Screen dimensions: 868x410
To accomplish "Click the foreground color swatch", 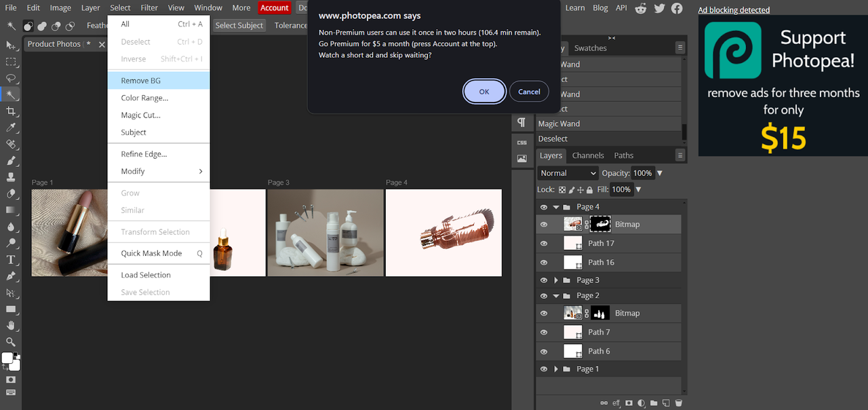I will pyautogui.click(x=7, y=358).
